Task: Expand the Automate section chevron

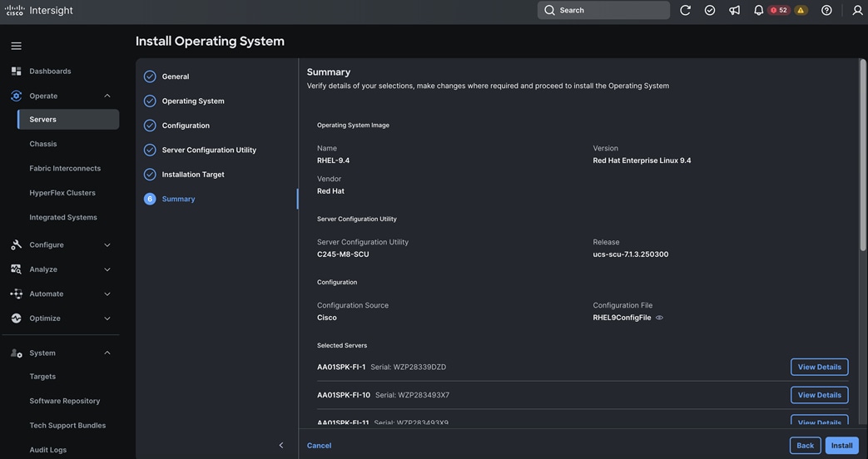Action: click(107, 294)
